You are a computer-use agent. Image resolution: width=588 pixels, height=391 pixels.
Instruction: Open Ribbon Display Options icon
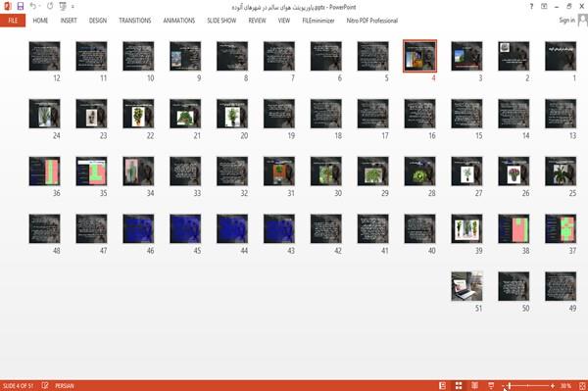tap(544, 7)
